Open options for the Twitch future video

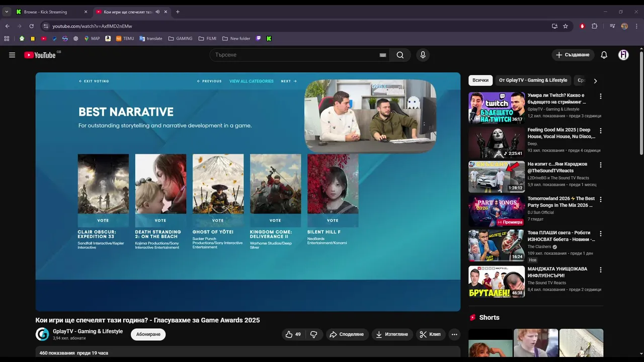600,96
